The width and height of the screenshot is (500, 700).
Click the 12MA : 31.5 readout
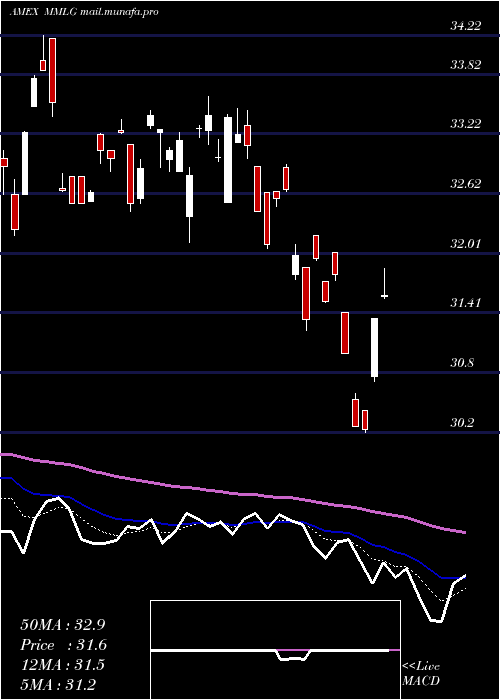point(63,664)
